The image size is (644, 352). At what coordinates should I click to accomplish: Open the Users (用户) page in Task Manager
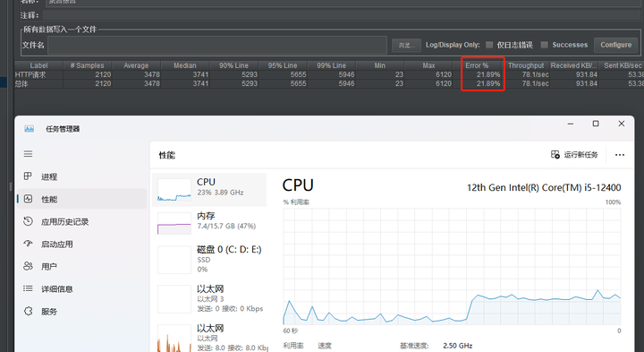pyautogui.click(x=82, y=267)
